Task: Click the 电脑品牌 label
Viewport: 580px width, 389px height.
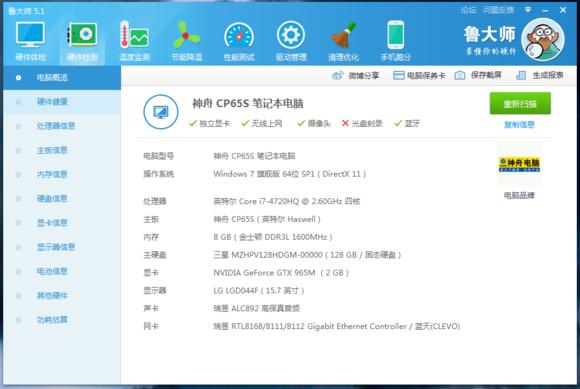Action: [x=519, y=195]
